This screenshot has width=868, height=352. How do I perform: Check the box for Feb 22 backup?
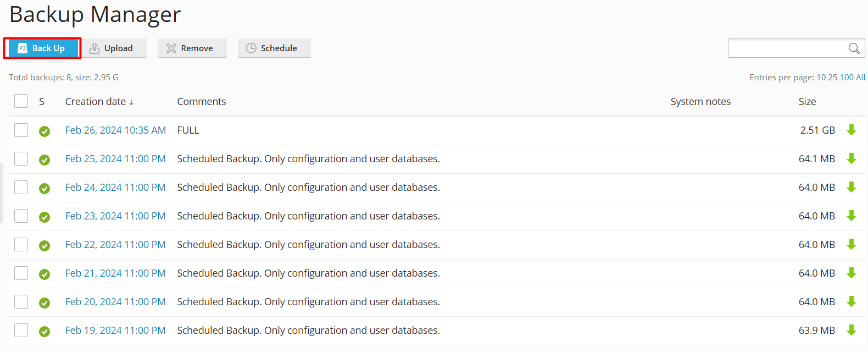click(x=21, y=244)
